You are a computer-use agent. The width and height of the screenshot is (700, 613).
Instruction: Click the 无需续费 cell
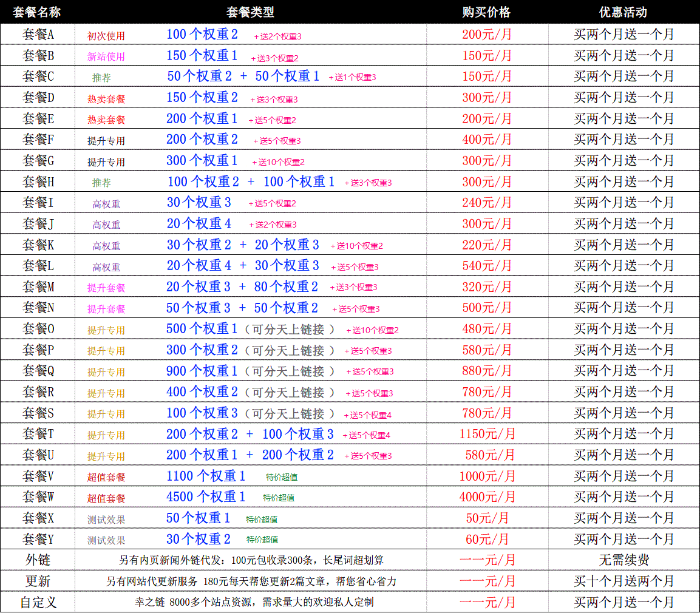click(x=624, y=560)
